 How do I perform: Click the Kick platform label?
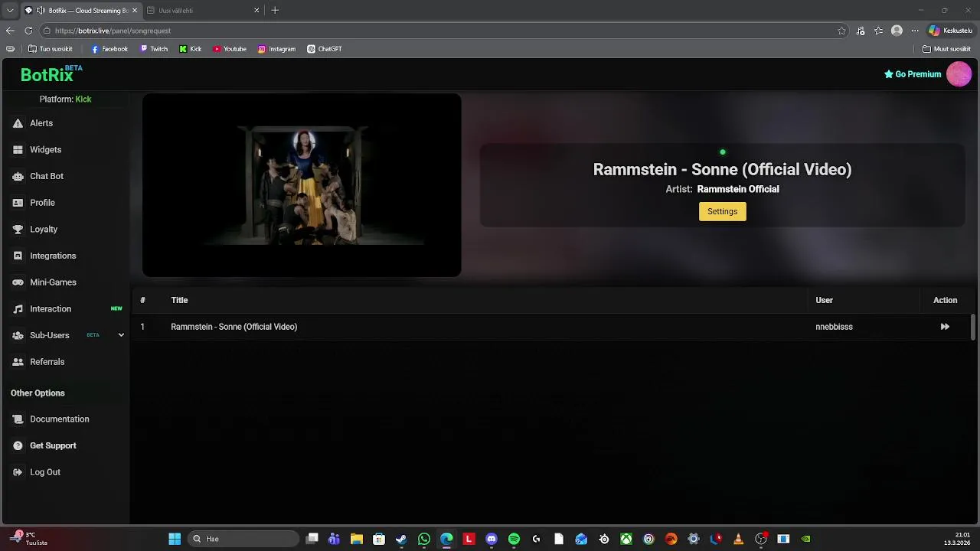point(83,99)
